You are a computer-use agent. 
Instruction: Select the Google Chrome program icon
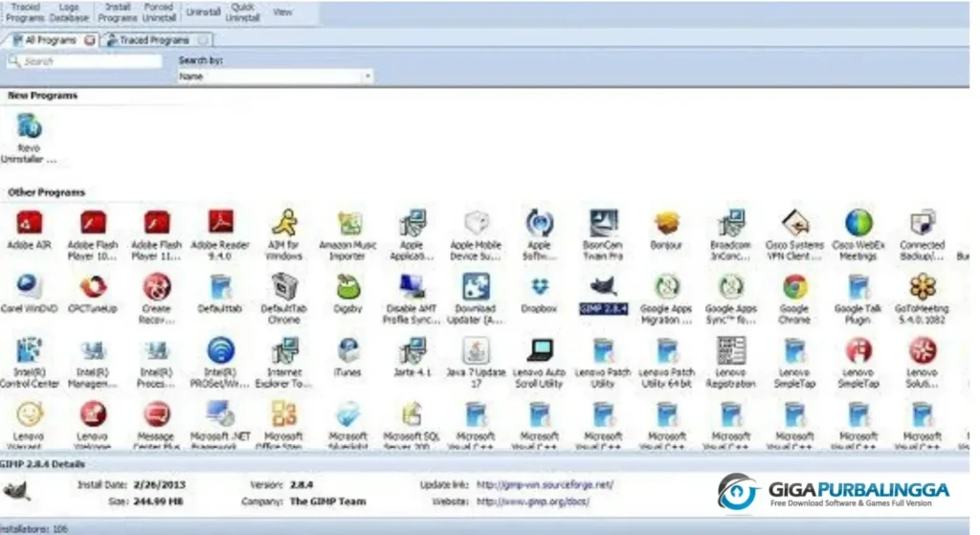coord(794,287)
